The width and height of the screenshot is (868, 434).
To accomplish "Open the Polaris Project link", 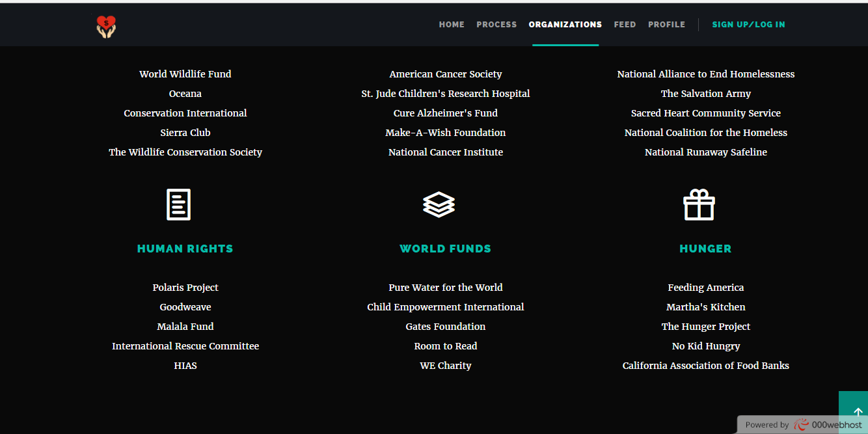I will [x=185, y=288].
